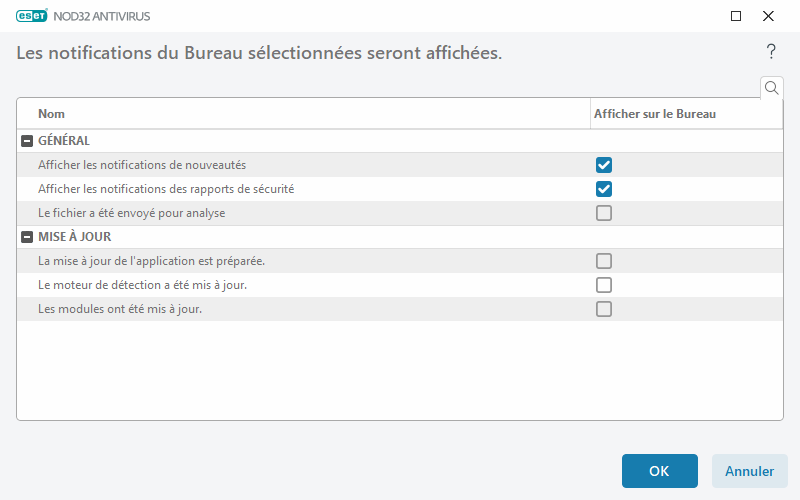This screenshot has height=500, width=800.
Task: Click 'Afficher sur le Bureau' column header
Action: point(655,114)
